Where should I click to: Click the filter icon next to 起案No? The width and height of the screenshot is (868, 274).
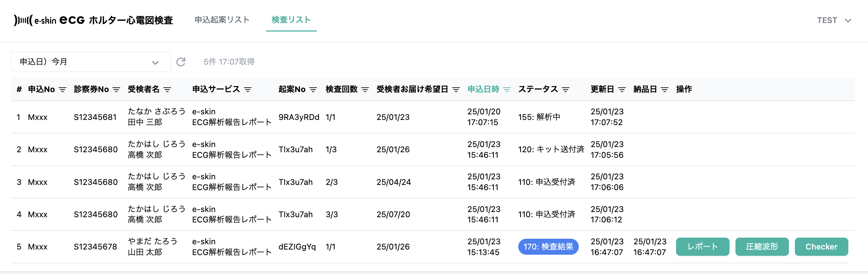pos(313,89)
